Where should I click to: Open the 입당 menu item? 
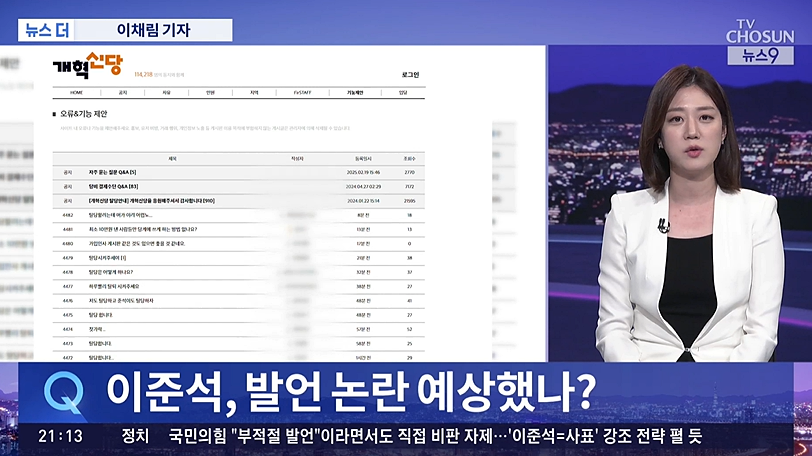coord(403,93)
